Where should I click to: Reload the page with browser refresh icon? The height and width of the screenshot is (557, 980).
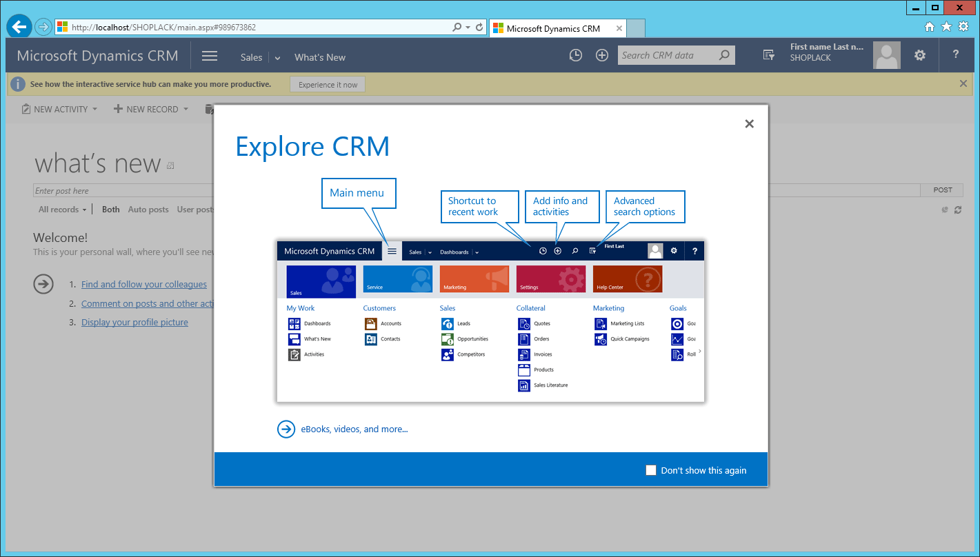pos(479,28)
